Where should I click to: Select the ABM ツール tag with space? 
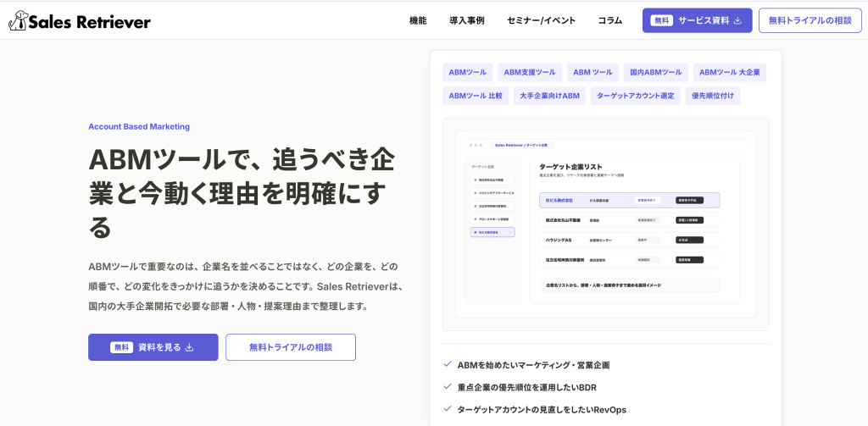coord(593,73)
